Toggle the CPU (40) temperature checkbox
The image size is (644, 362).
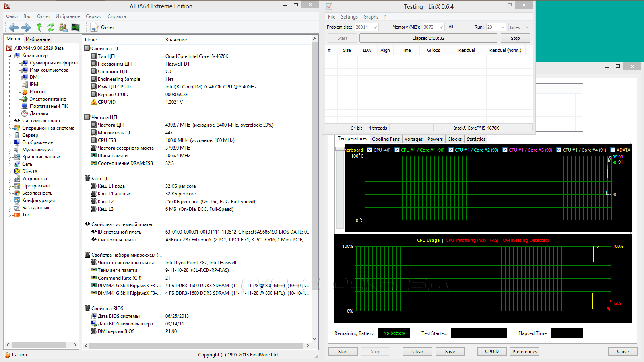(x=370, y=150)
